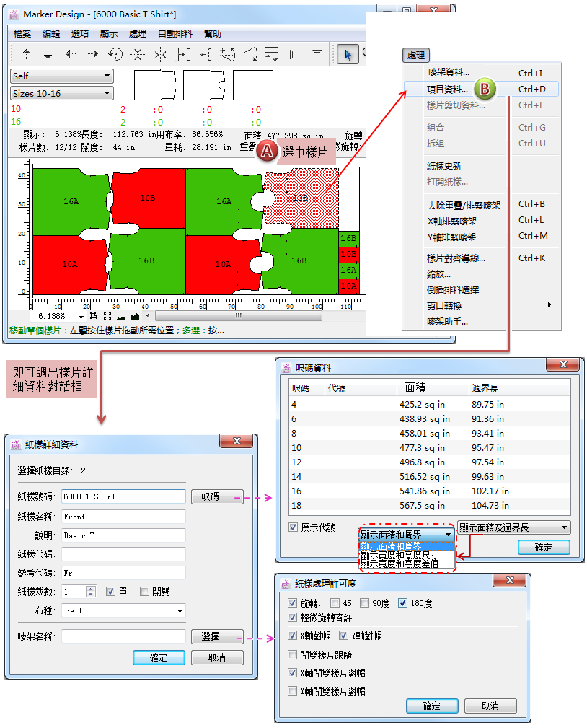Click the move piece up arrow tool
The height and width of the screenshot is (728, 587).
pyautogui.click(x=27, y=54)
